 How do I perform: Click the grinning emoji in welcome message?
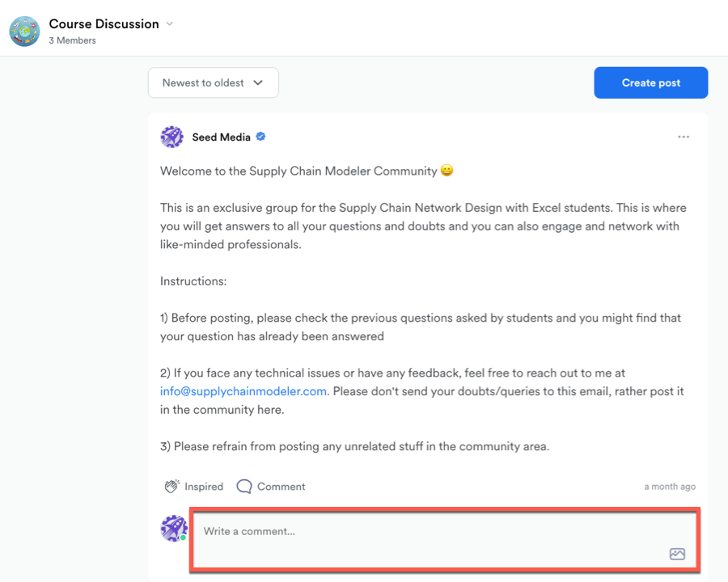click(x=447, y=171)
